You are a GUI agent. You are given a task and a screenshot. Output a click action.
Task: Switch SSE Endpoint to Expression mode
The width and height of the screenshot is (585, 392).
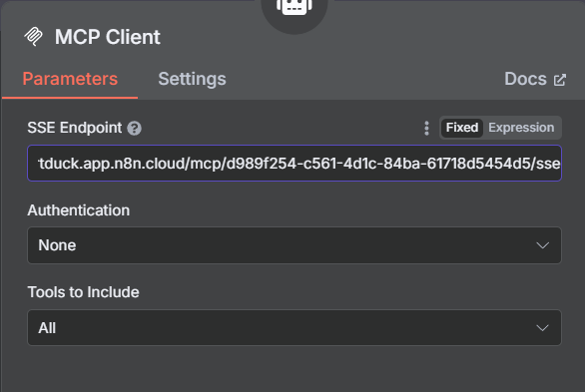coord(521,128)
